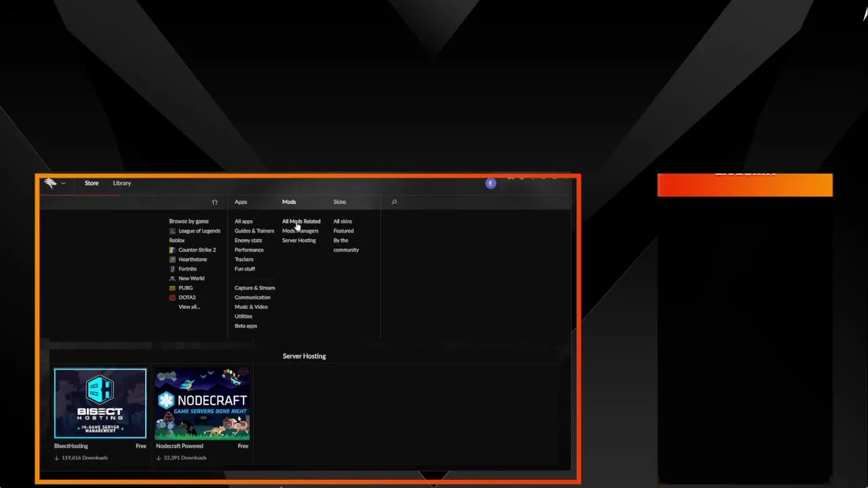Choose Enemy stats category

(248, 241)
